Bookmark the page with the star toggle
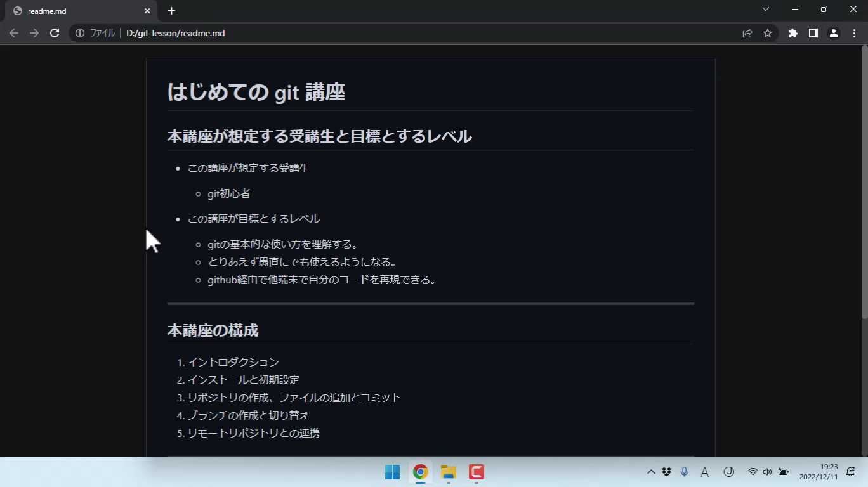The image size is (868, 487). [x=767, y=32]
